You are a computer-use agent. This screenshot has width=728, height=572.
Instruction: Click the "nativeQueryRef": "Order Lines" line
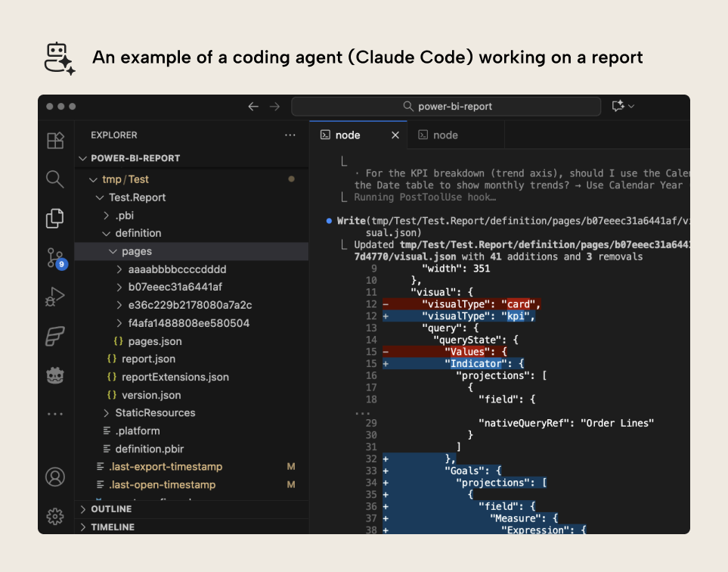point(566,423)
